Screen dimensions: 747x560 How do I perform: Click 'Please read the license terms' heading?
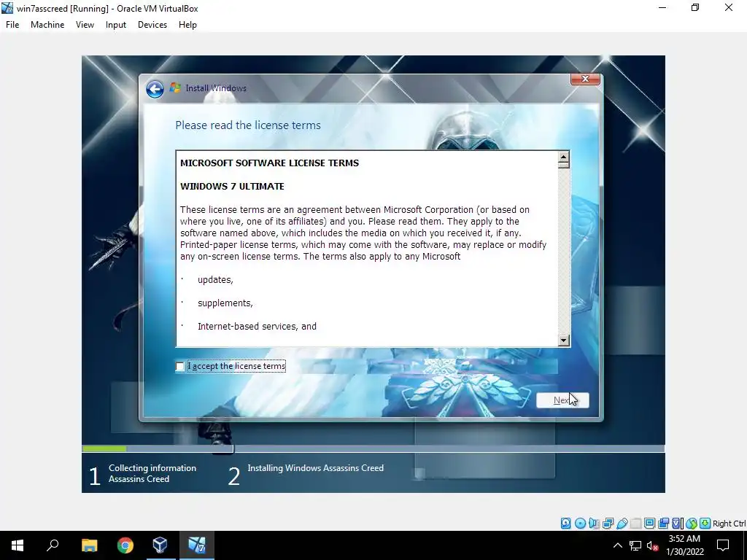pyautogui.click(x=248, y=125)
